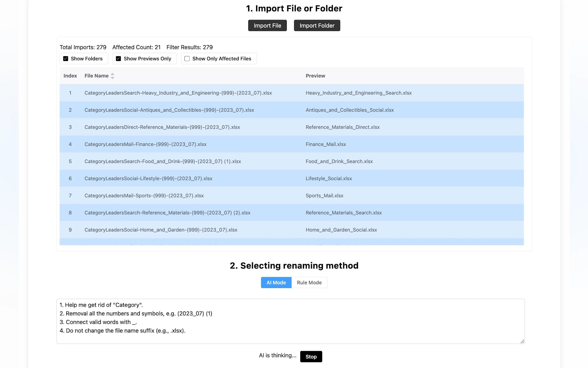Image resolution: width=588 pixels, height=368 pixels.
Task: Click index number 9 in table
Action: [x=70, y=230]
